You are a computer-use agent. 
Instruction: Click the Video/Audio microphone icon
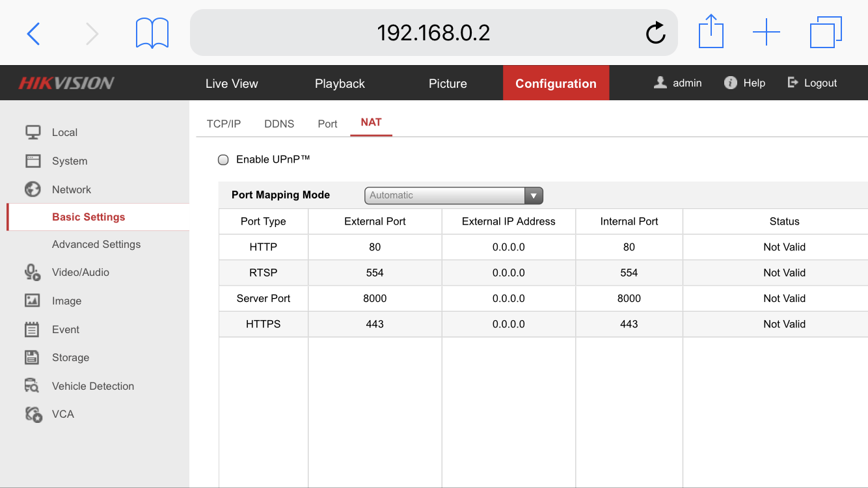coord(33,272)
